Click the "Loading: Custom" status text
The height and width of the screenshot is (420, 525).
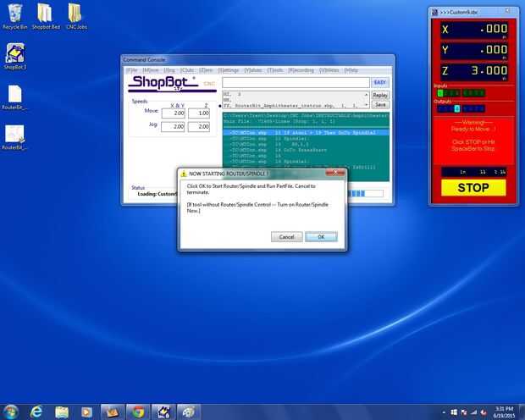(x=157, y=194)
